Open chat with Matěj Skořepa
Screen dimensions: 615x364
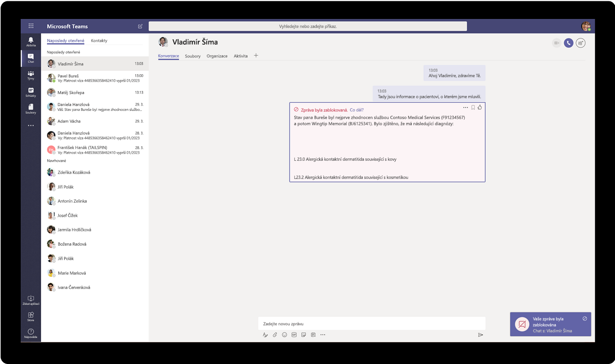(95, 93)
